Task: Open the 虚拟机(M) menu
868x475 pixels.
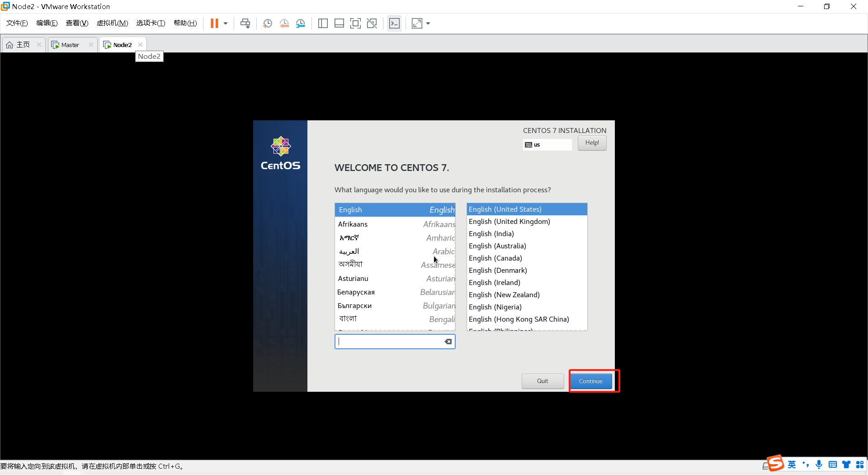Action: click(112, 23)
